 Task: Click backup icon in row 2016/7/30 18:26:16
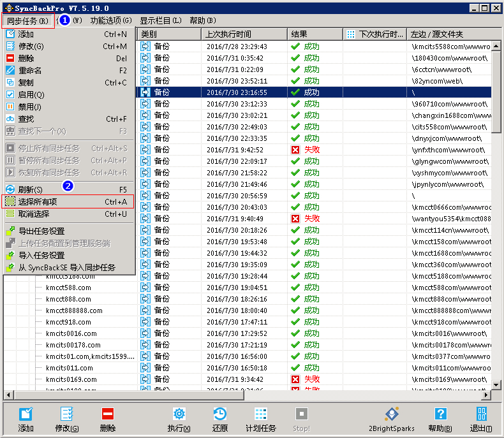(145, 299)
